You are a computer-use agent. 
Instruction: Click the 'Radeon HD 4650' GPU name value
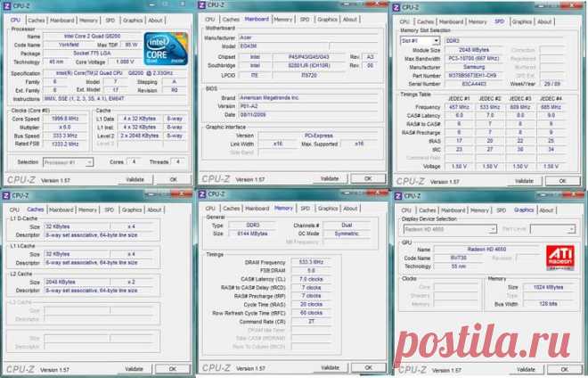coord(486,250)
